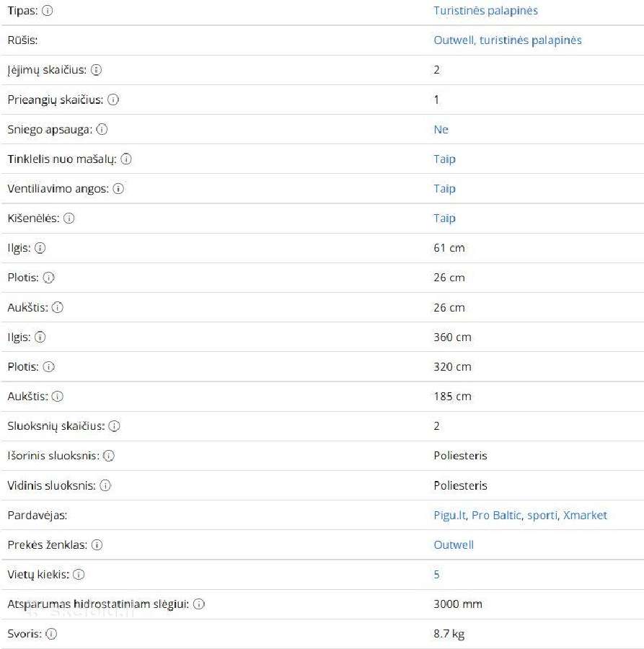
Task: Click the Pigu.lt, Pro Baltic, sporti, Xmarket link
Action: click(520, 516)
